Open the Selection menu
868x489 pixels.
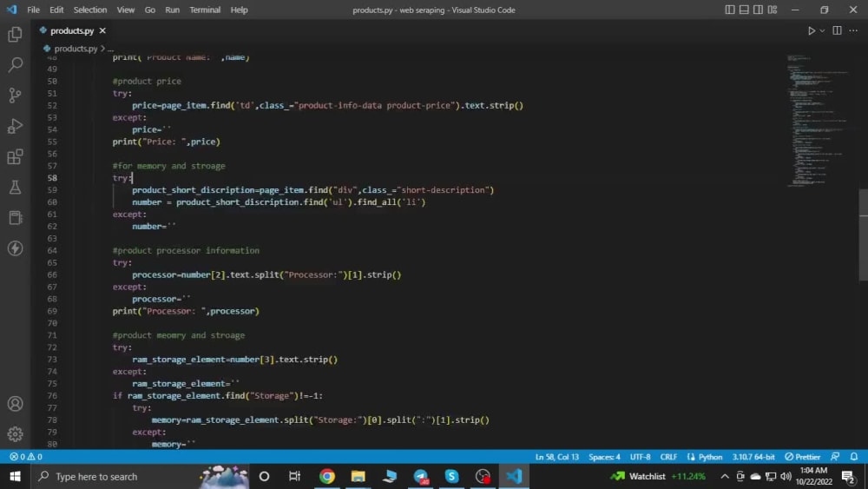90,10
